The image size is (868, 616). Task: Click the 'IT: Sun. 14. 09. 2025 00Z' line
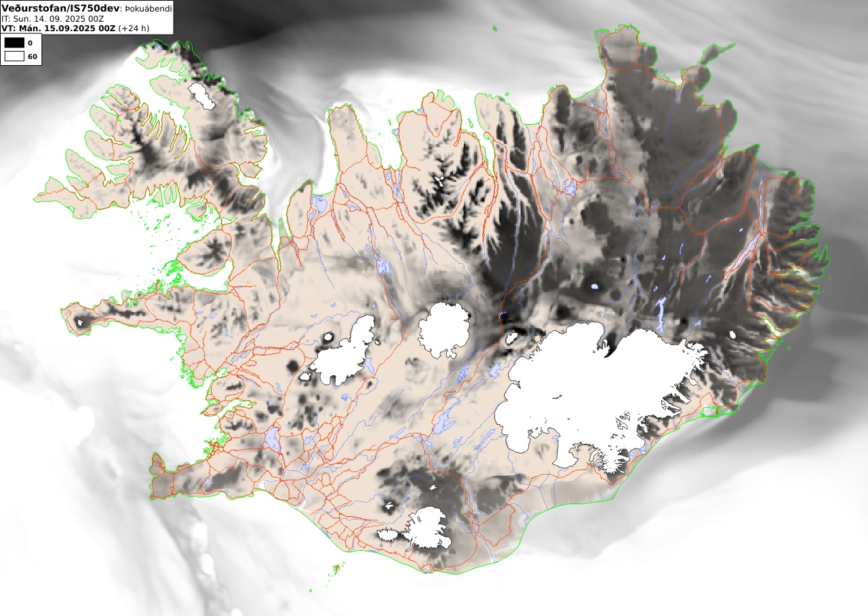[53, 19]
